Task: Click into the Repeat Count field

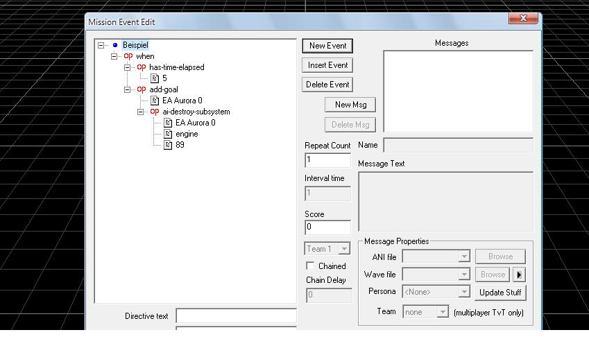Action: click(x=327, y=160)
